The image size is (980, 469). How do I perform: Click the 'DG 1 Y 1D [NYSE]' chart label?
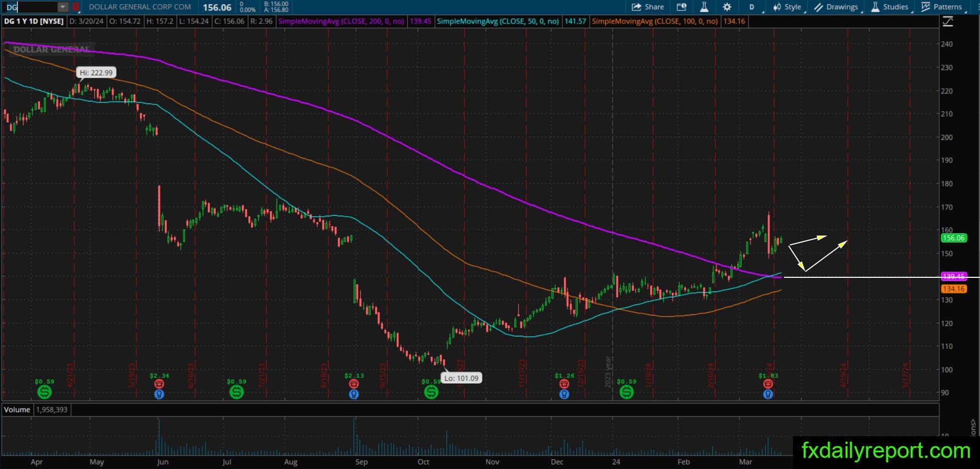point(34,21)
